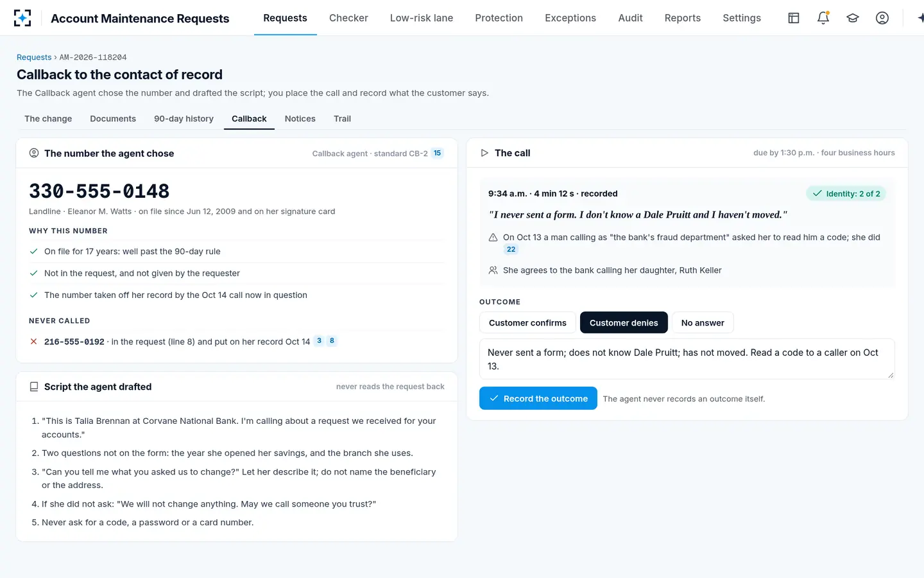Viewport: 924px width, 578px height.
Task: Click the 'Record the outcome' button
Action: [538, 398]
